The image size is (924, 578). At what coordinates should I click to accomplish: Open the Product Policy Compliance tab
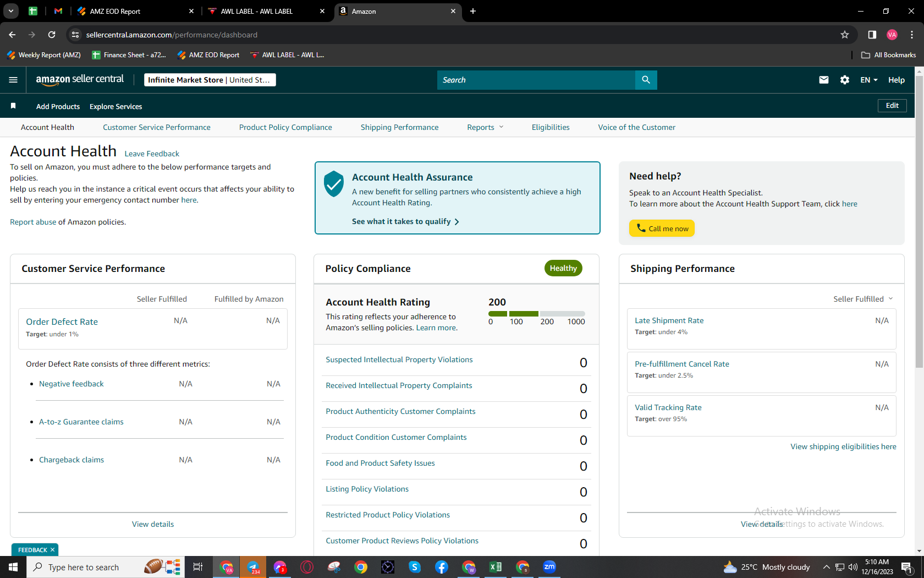(x=285, y=127)
